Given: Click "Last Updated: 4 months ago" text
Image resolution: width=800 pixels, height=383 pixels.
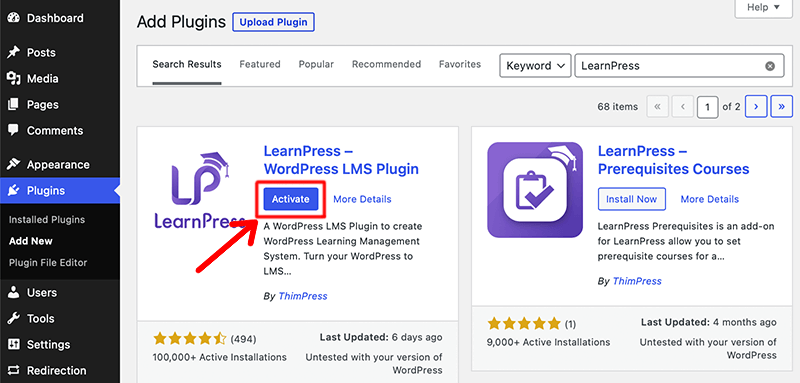Looking at the screenshot, I should point(709,322).
